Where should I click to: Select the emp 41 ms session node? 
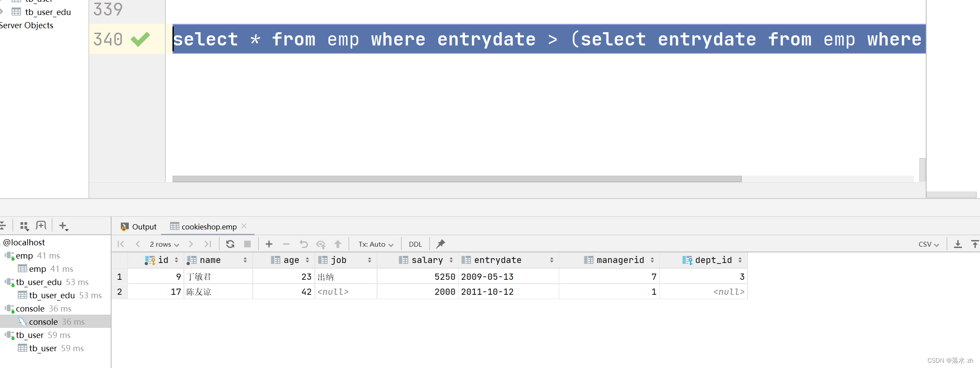(x=33, y=255)
